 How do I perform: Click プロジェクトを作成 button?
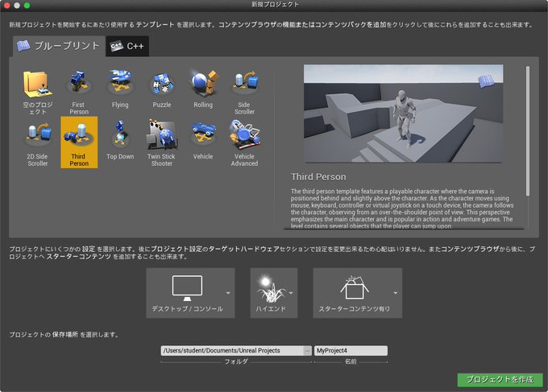pyautogui.click(x=500, y=380)
